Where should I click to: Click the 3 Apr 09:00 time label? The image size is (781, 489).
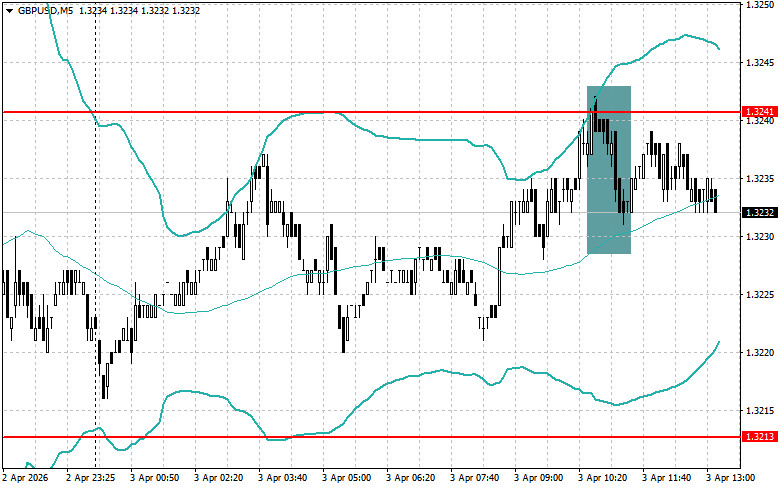(x=538, y=478)
